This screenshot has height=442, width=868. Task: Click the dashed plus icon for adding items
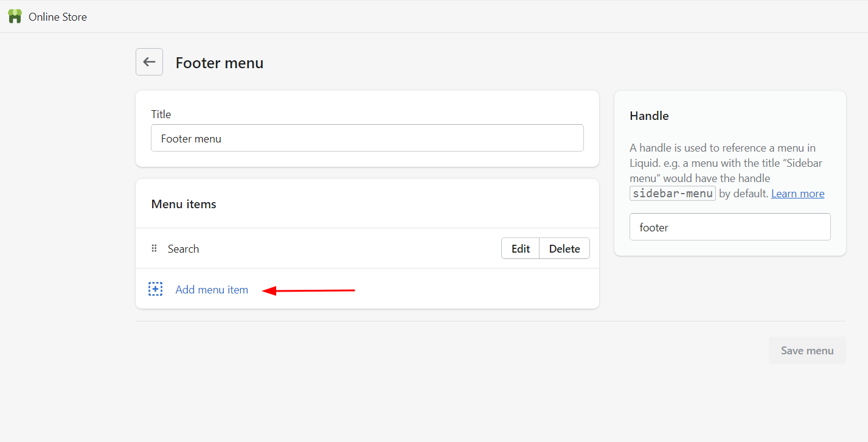(156, 289)
